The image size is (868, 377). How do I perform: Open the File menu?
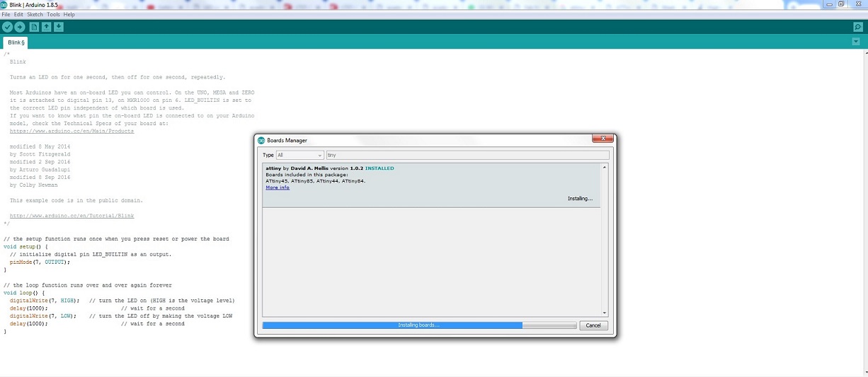pyautogui.click(x=6, y=14)
